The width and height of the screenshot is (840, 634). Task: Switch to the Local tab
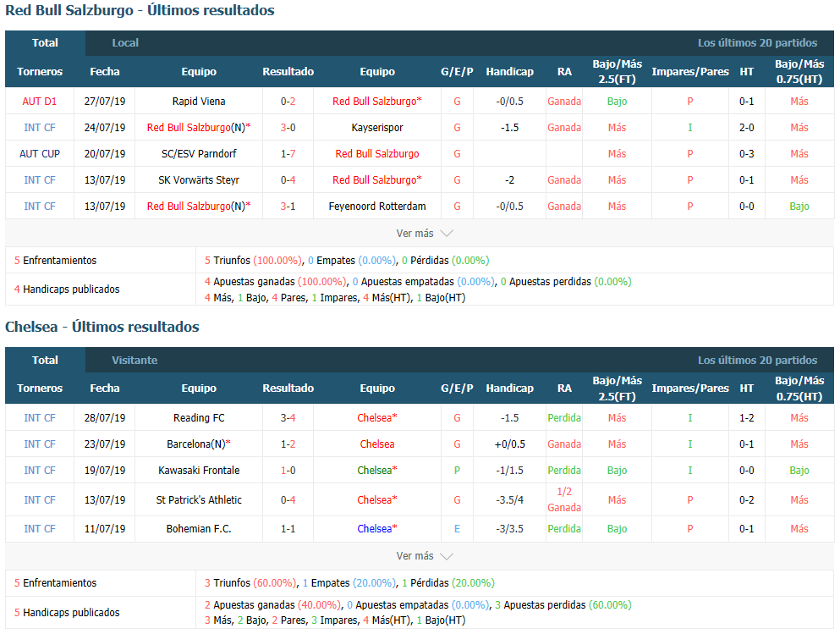pyautogui.click(x=125, y=43)
